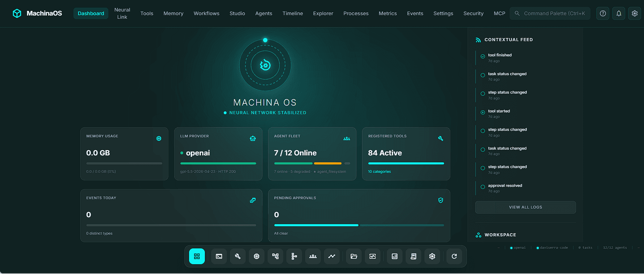The height and width of the screenshot is (274, 644).
Task: Open the receipt log icon in the dock
Action: pos(413,256)
